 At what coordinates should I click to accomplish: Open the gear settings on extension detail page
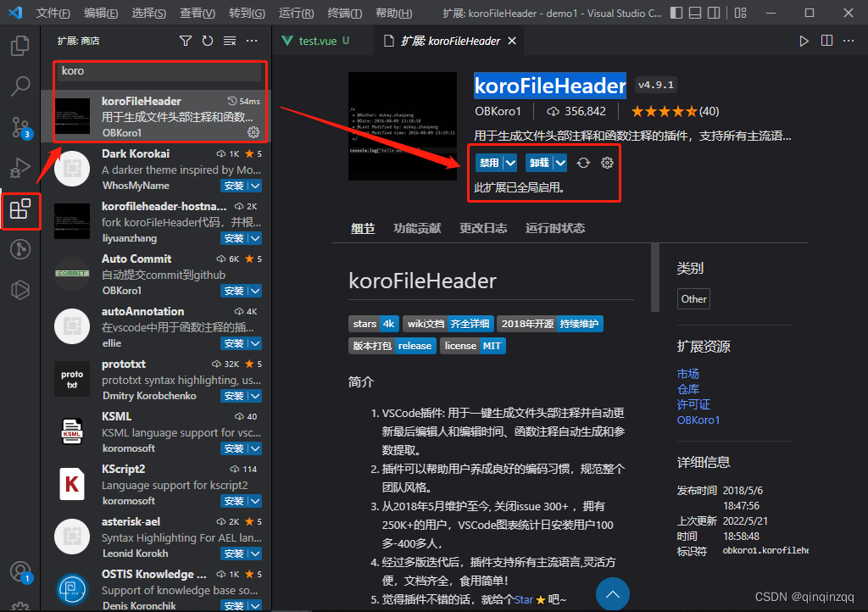tap(607, 163)
